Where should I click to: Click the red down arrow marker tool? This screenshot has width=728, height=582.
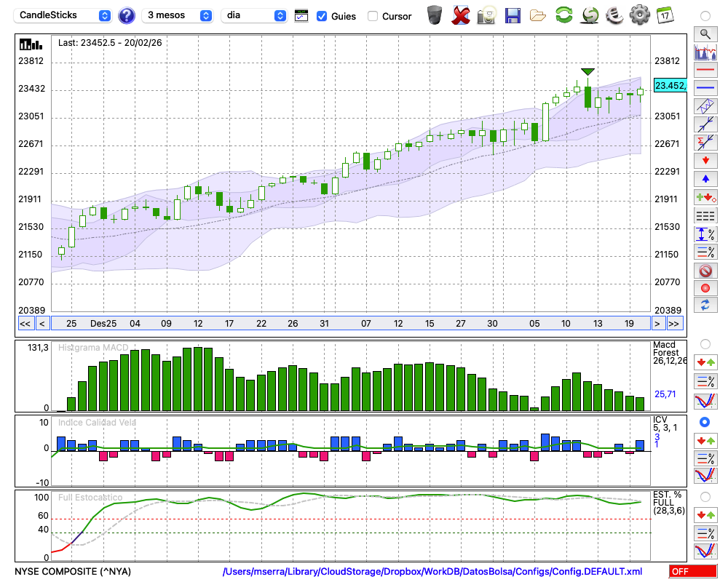click(x=705, y=161)
